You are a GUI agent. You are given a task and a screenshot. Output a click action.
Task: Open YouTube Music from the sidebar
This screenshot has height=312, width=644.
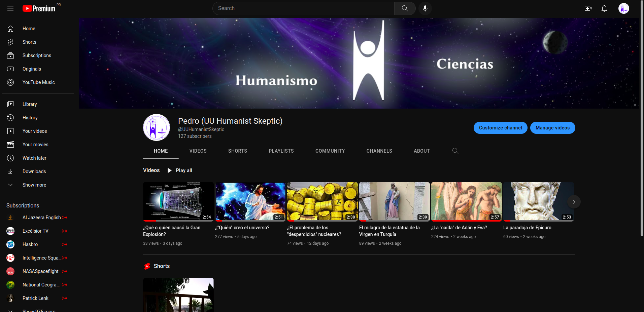38,82
